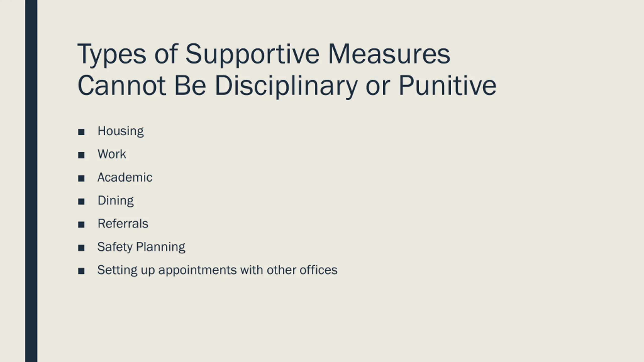The width and height of the screenshot is (644, 362).
Task: Select the Safety Planning text
Action: click(141, 247)
